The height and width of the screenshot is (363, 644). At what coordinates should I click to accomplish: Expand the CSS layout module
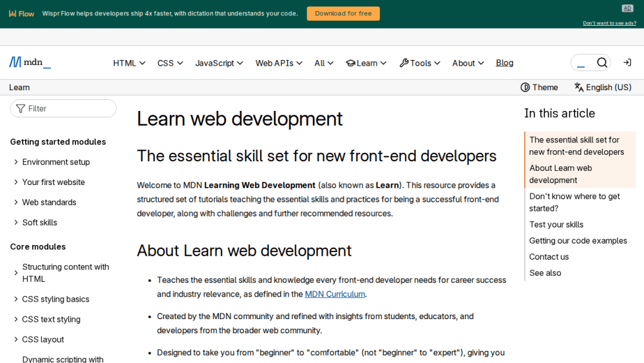39,339
